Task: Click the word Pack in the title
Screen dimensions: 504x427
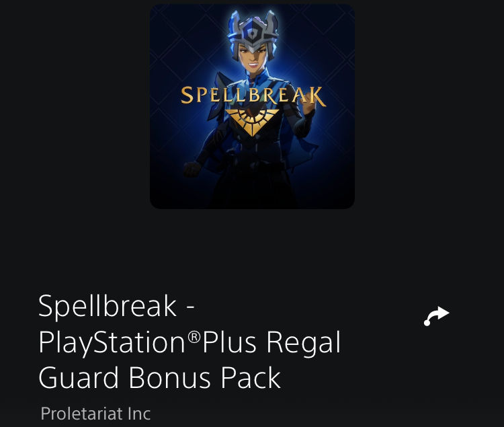Action: [x=251, y=378]
